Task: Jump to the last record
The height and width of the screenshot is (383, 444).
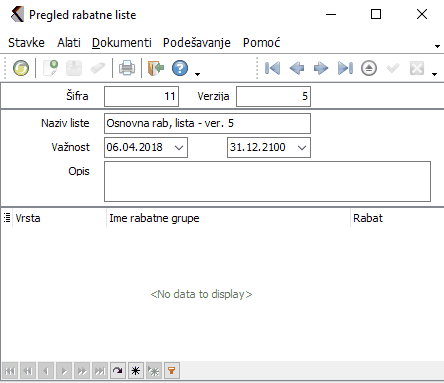Action: pos(345,68)
